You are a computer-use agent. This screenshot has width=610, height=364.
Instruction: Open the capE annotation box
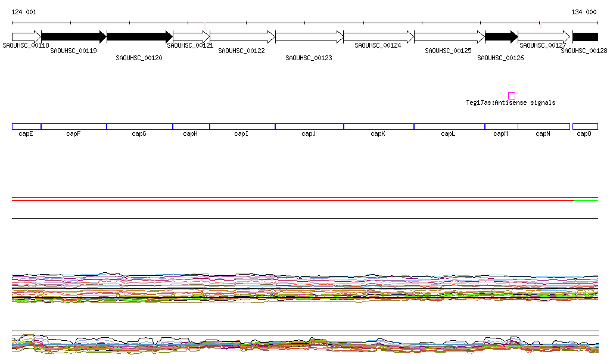pos(26,126)
